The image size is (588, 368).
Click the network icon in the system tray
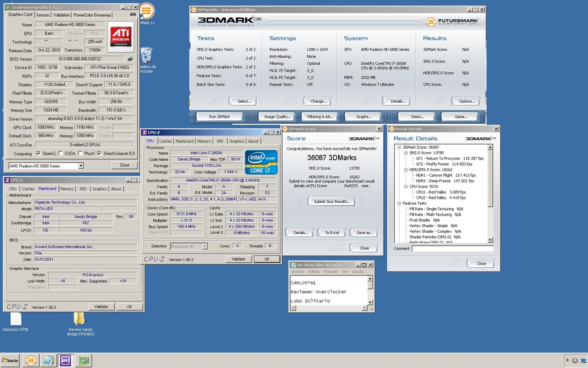pyautogui.click(x=583, y=361)
